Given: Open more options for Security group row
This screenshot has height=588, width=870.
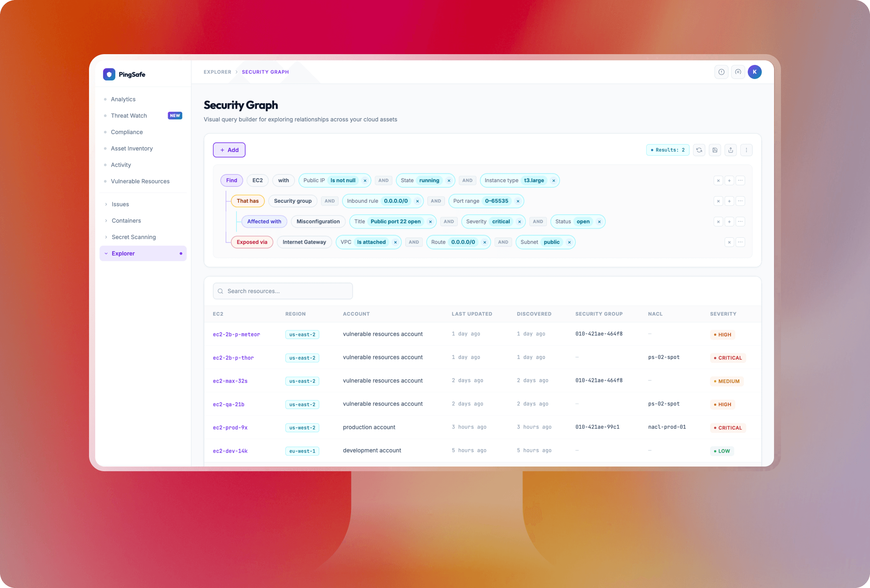Looking at the screenshot, I should (x=740, y=201).
